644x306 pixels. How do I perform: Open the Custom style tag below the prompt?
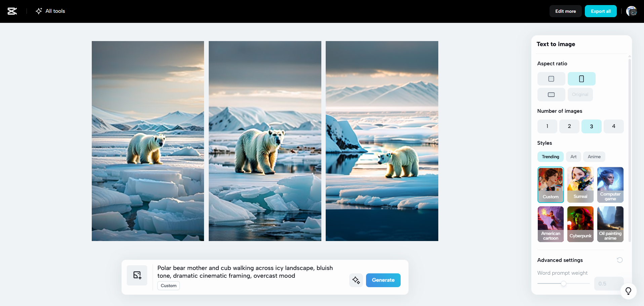pos(168,285)
